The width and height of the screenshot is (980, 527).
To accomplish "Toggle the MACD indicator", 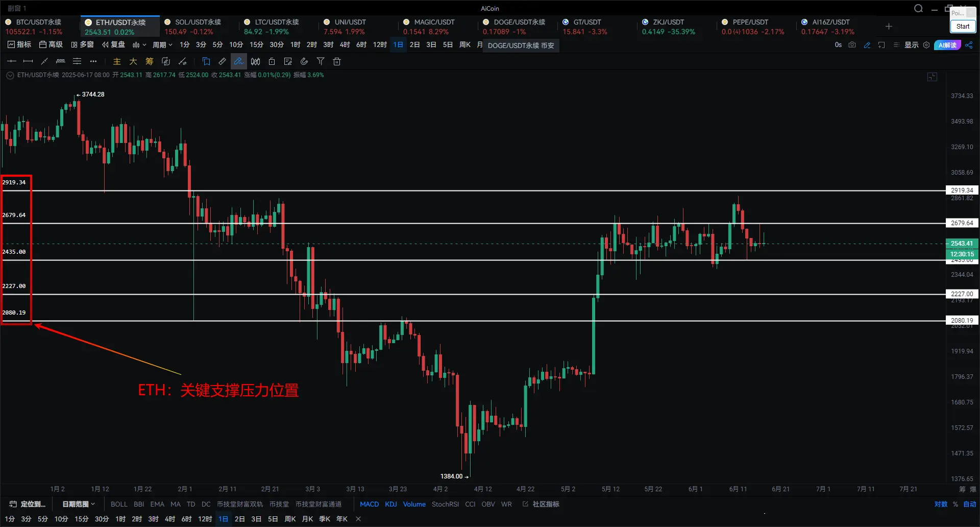I will tap(369, 504).
